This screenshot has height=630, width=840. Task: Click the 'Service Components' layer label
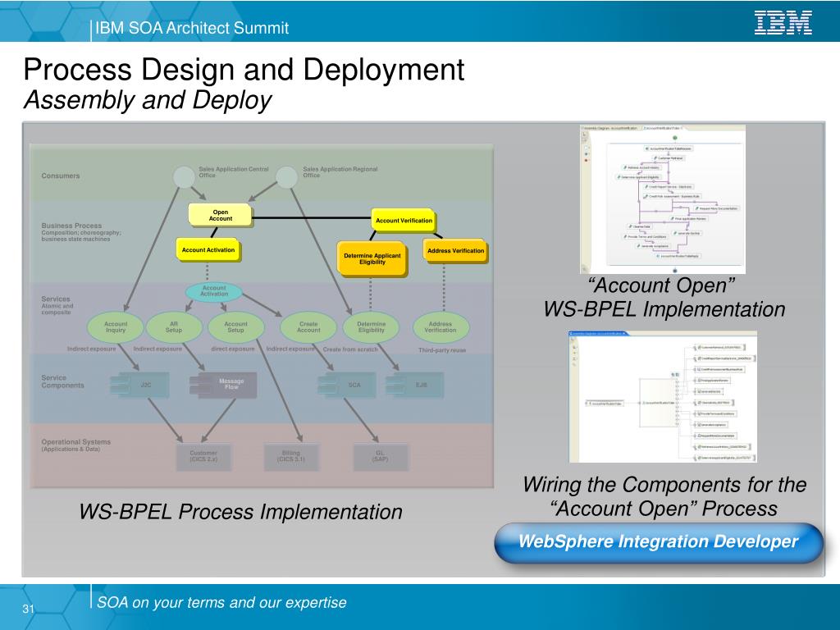click(62, 381)
